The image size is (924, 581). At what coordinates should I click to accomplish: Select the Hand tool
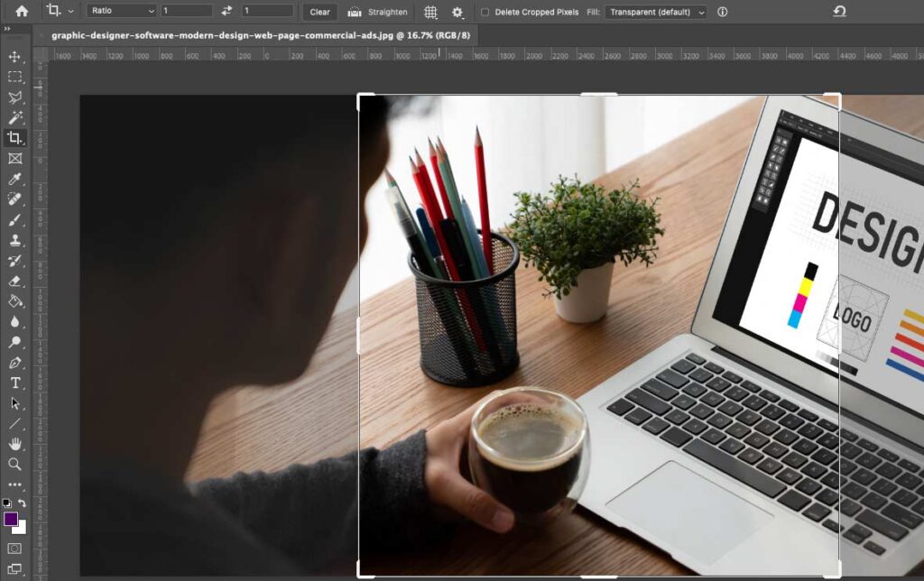[x=14, y=444]
